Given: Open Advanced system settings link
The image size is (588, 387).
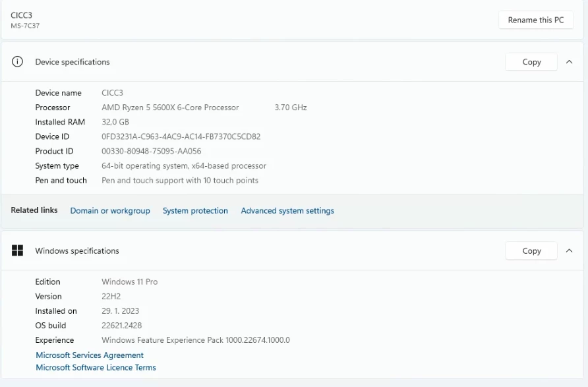Looking at the screenshot, I should tap(287, 211).
